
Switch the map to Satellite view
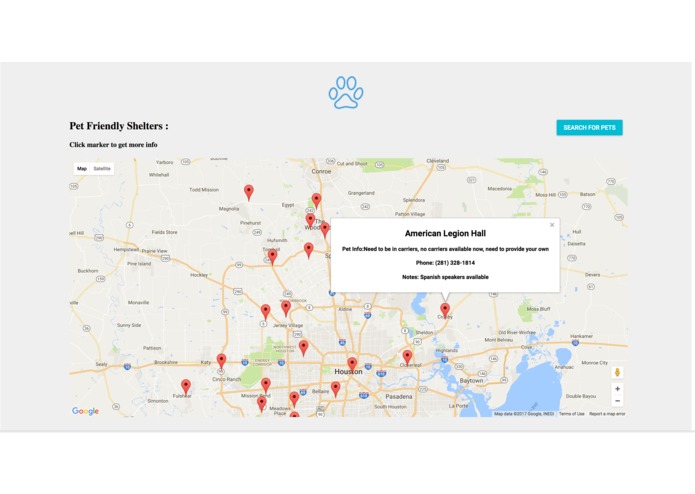(102, 169)
